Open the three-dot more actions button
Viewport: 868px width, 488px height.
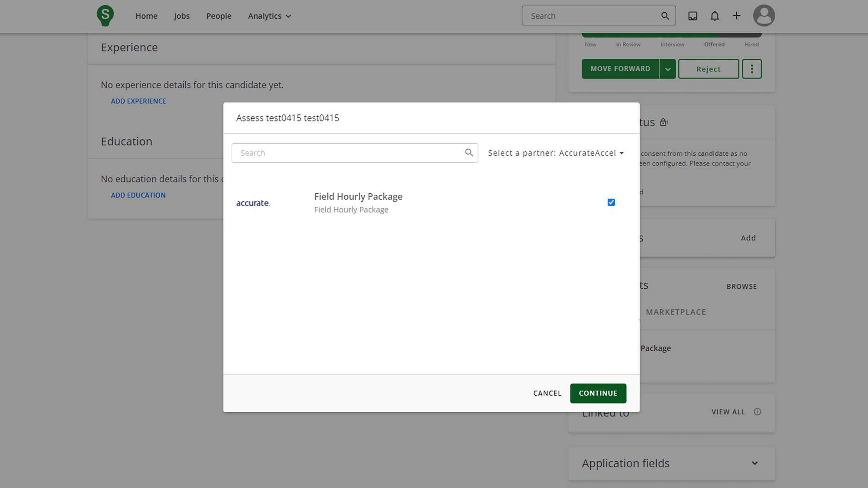(752, 69)
